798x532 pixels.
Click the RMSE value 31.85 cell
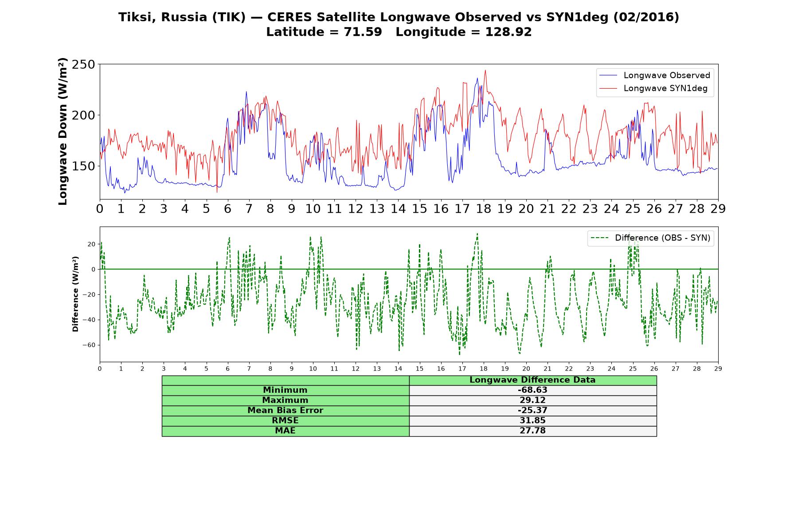click(533, 421)
